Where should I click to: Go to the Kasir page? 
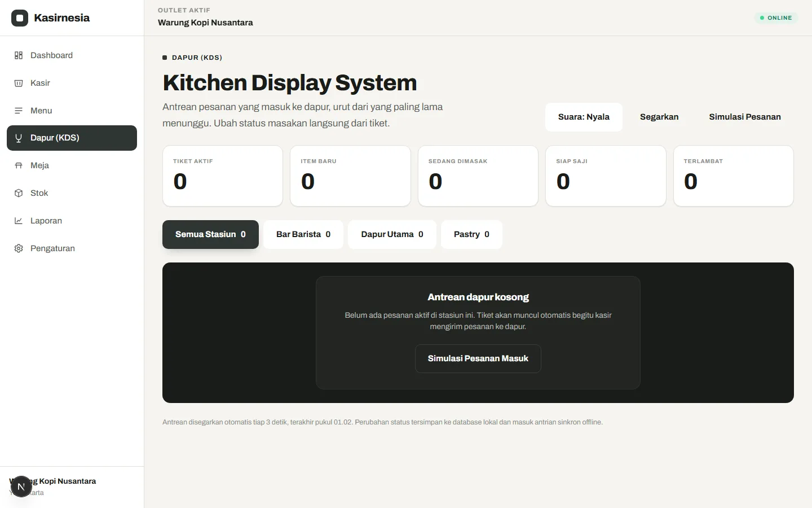tap(72, 83)
